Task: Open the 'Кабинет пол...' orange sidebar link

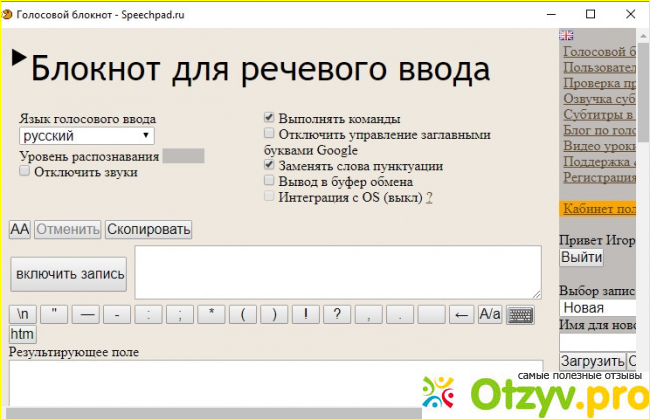Action: pyautogui.click(x=599, y=208)
